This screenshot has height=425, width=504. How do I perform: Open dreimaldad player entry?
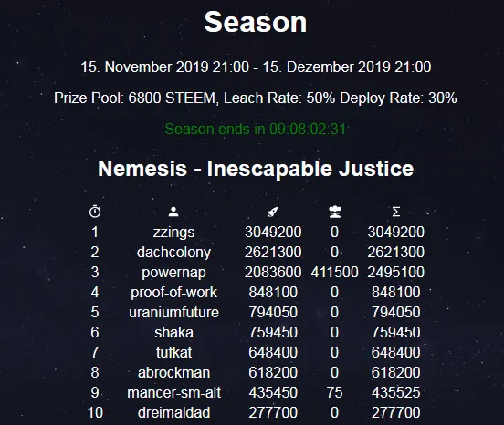click(x=173, y=413)
